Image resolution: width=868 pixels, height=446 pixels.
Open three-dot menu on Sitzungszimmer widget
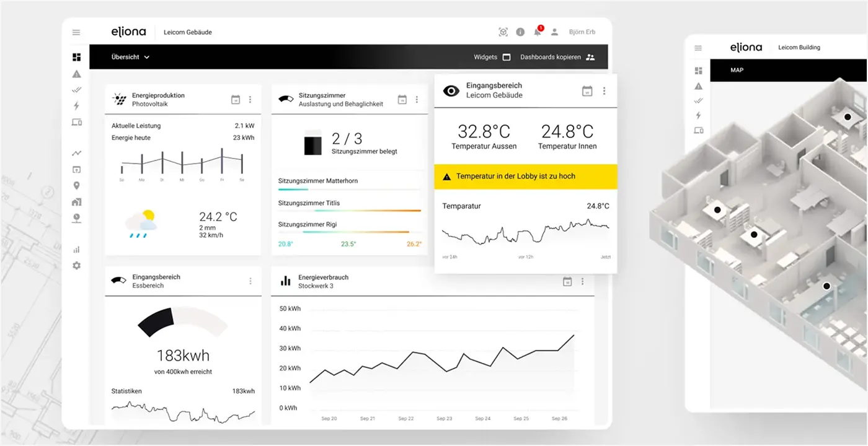[x=417, y=100]
